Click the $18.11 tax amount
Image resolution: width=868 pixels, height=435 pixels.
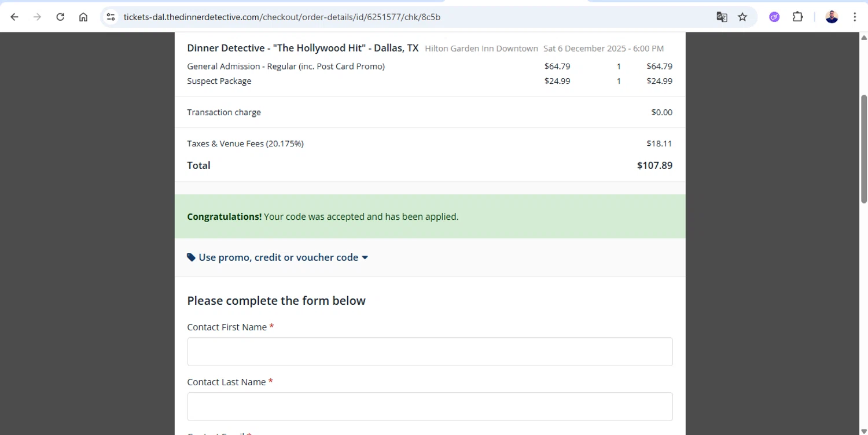(x=659, y=143)
